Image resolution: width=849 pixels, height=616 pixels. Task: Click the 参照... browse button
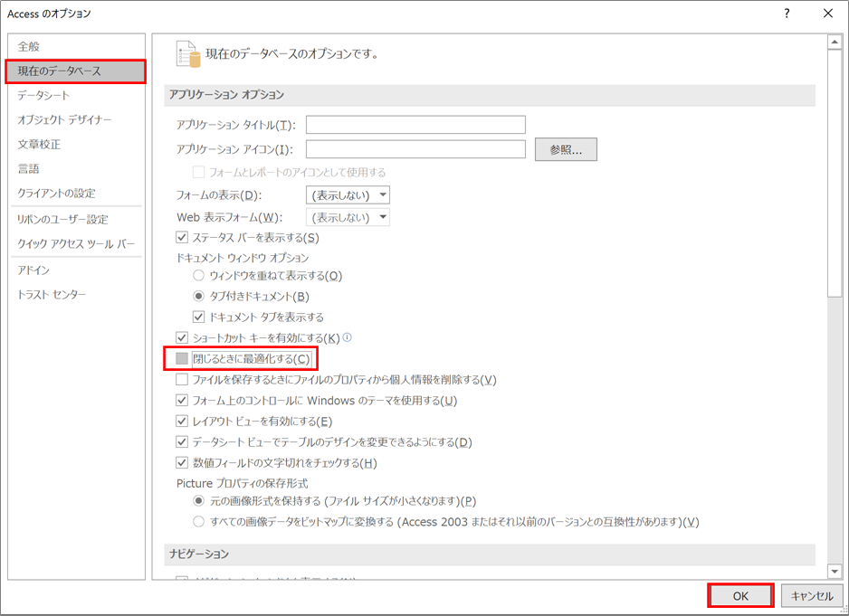(x=566, y=149)
